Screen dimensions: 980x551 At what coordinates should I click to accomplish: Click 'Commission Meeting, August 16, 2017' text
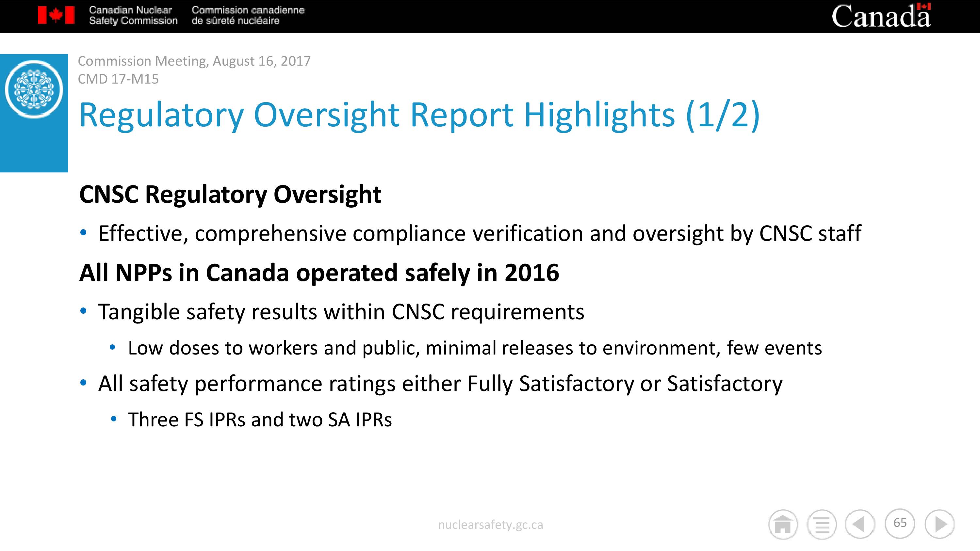(x=194, y=61)
